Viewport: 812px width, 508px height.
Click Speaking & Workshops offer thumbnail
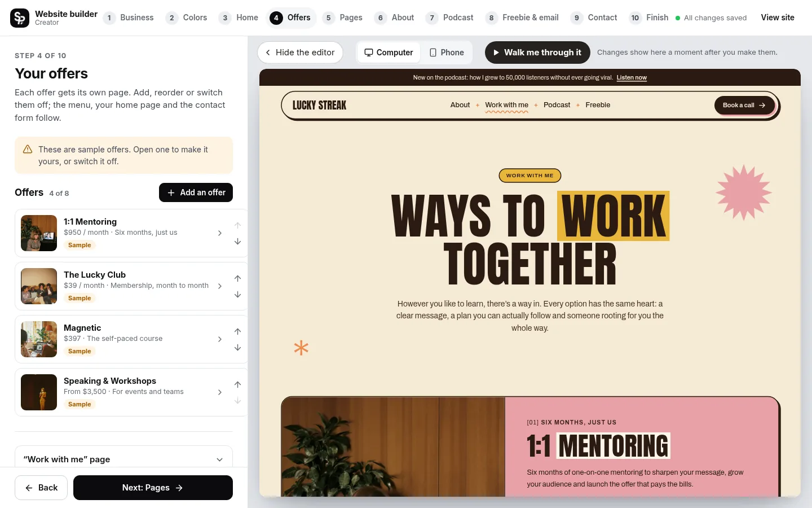click(x=39, y=392)
